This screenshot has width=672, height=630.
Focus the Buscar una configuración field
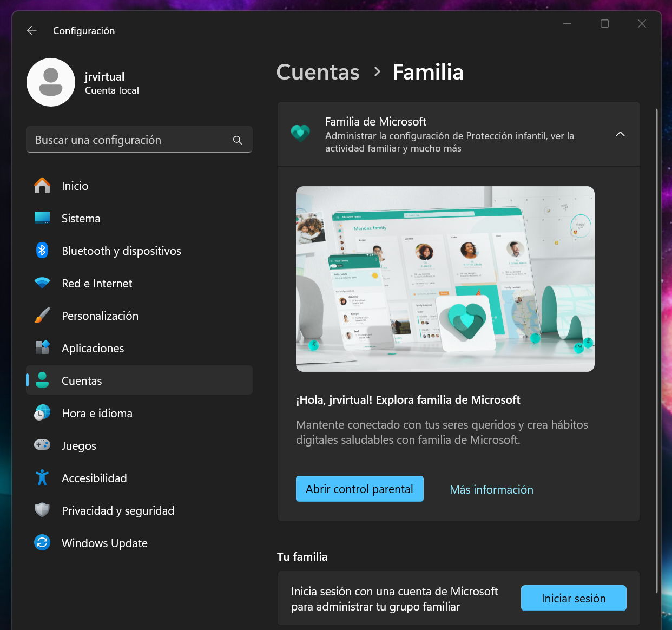click(130, 140)
